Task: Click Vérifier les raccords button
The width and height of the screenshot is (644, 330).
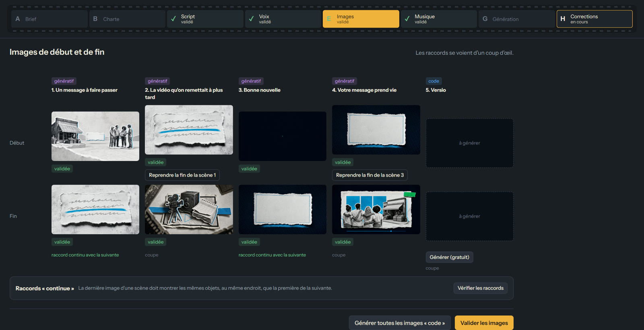Action: 481,288
